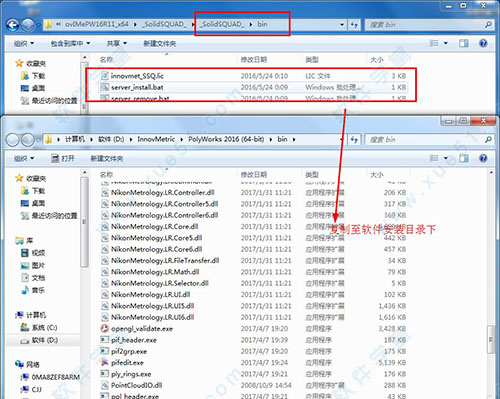The height and width of the screenshot is (399, 500).
Task: Click refresh button in upper window address bar
Action: coord(354,24)
